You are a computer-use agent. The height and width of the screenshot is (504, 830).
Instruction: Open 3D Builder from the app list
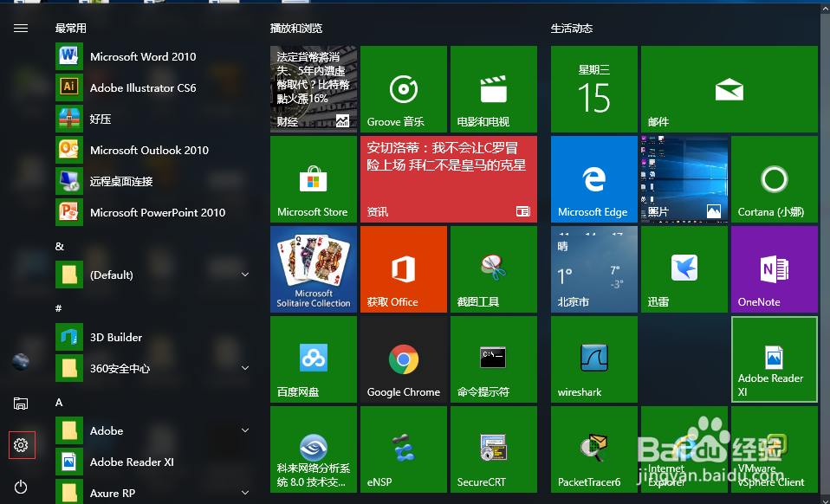point(153,338)
